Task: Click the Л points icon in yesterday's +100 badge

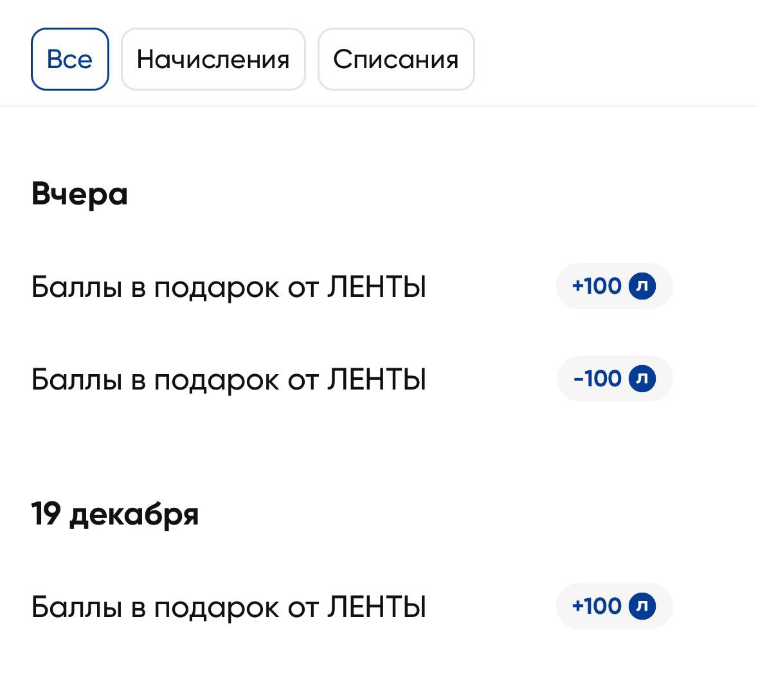Action: (642, 286)
